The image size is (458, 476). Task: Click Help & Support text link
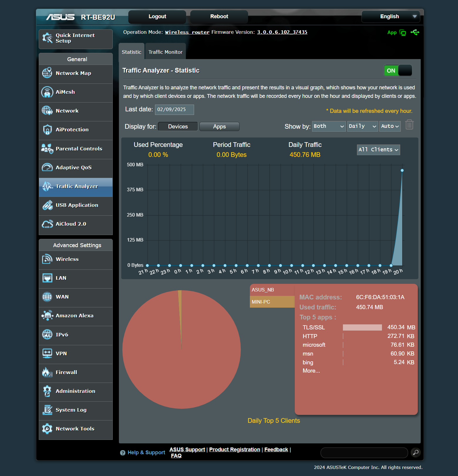pos(146,453)
